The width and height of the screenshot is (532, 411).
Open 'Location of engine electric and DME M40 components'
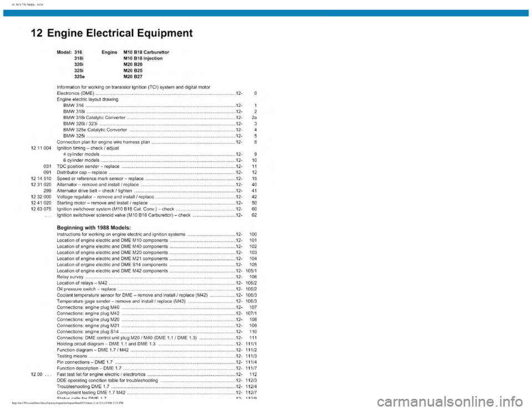point(157,246)
